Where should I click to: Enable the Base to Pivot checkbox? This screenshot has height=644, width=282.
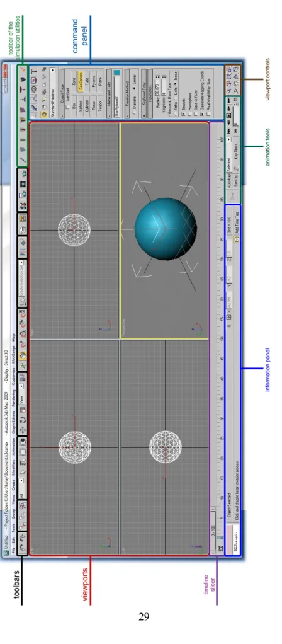coord(196,114)
